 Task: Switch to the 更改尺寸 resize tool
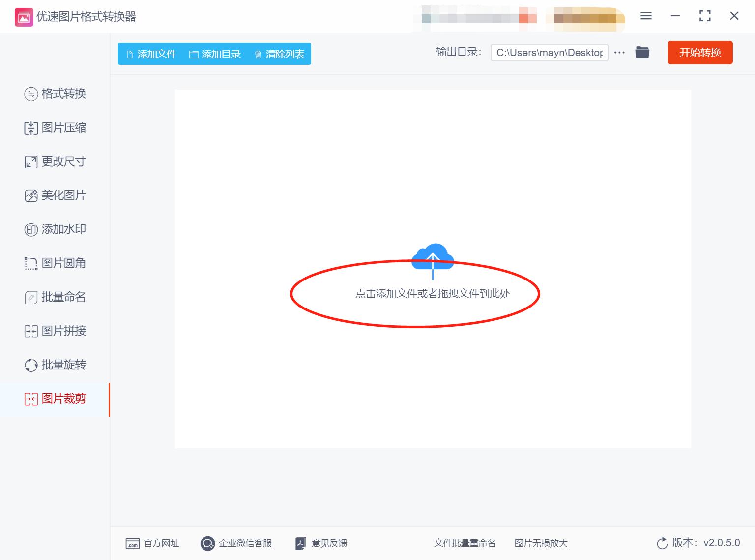click(55, 161)
